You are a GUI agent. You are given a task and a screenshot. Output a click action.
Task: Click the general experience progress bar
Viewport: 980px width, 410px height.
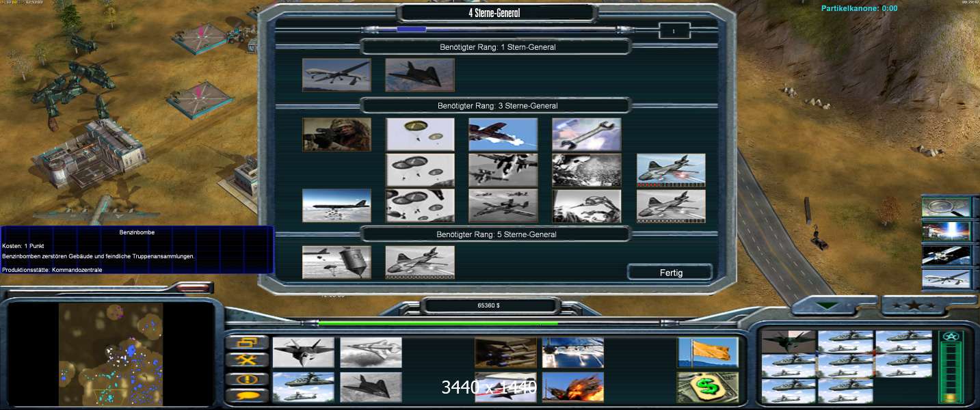(x=496, y=29)
